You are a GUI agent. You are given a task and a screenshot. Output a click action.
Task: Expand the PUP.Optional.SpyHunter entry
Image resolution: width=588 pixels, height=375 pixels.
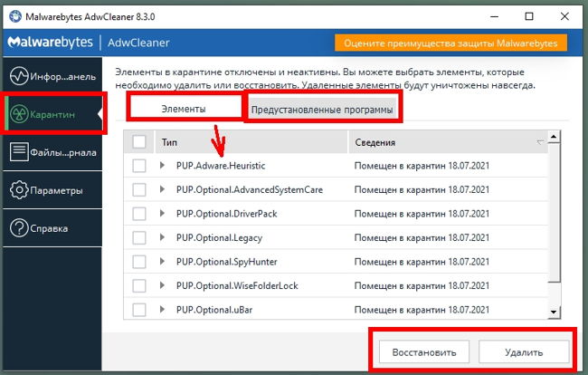(x=162, y=261)
